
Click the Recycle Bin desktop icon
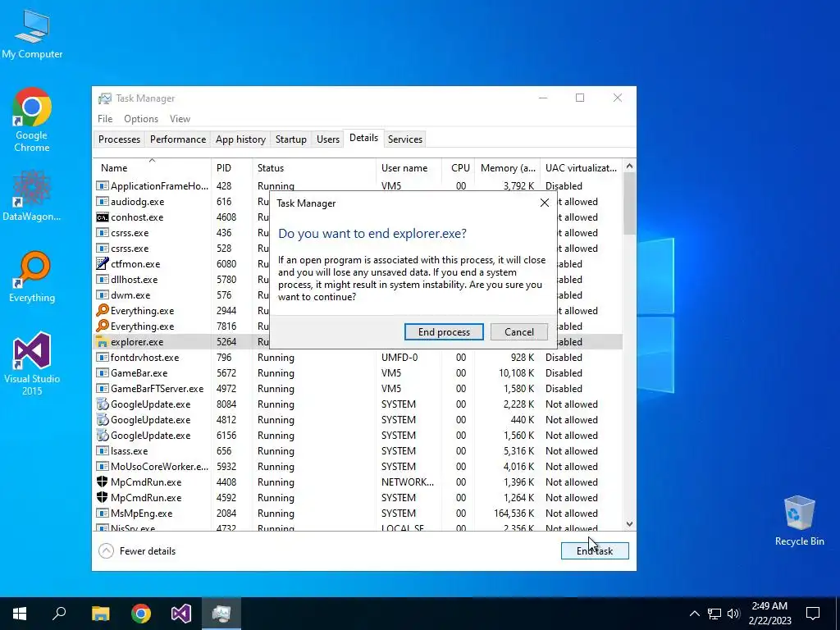pos(799,521)
